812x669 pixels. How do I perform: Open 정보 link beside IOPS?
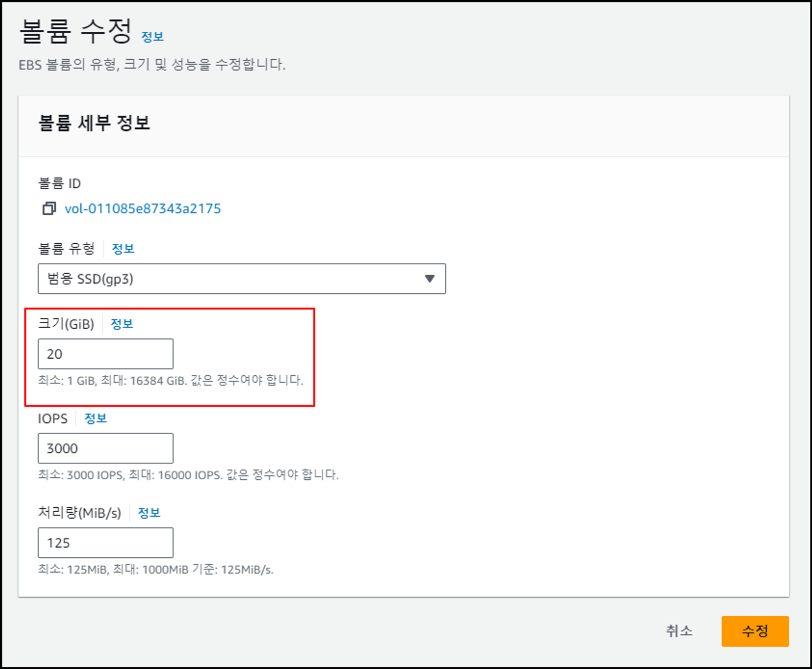tap(95, 418)
